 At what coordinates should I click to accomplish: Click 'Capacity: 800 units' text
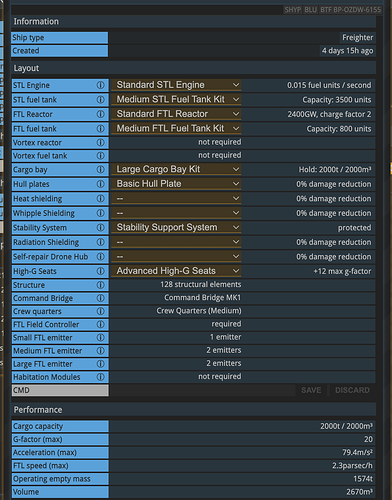pos(339,129)
